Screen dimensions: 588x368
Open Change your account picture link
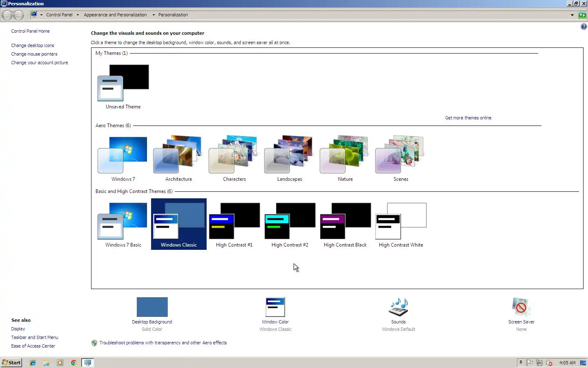click(x=40, y=63)
